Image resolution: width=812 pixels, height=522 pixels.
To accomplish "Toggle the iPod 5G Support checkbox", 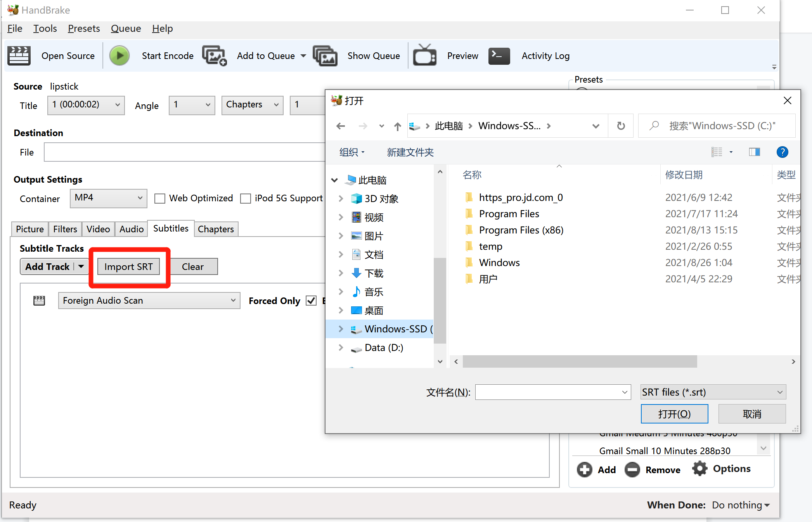I will pyautogui.click(x=246, y=199).
